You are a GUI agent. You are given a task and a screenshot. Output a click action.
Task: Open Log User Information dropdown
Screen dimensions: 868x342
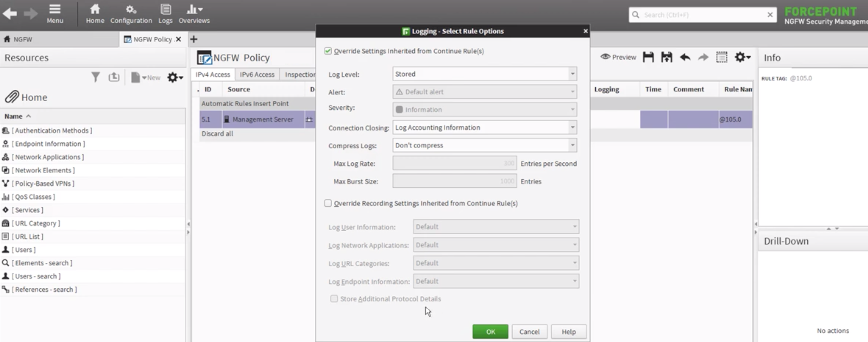(x=496, y=227)
